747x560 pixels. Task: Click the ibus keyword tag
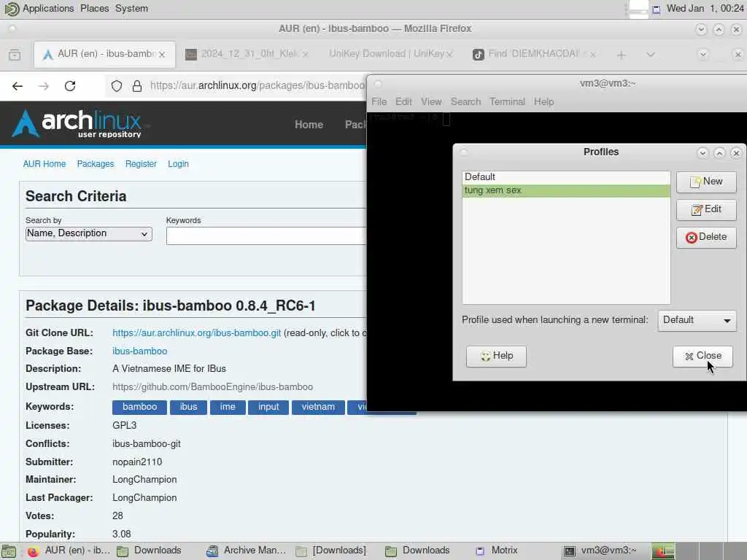188,407
